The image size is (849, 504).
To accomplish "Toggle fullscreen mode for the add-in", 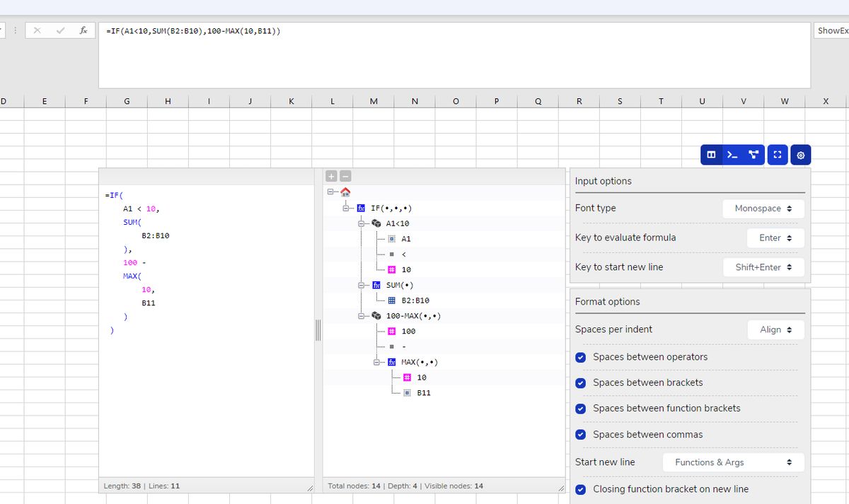I will pyautogui.click(x=777, y=155).
